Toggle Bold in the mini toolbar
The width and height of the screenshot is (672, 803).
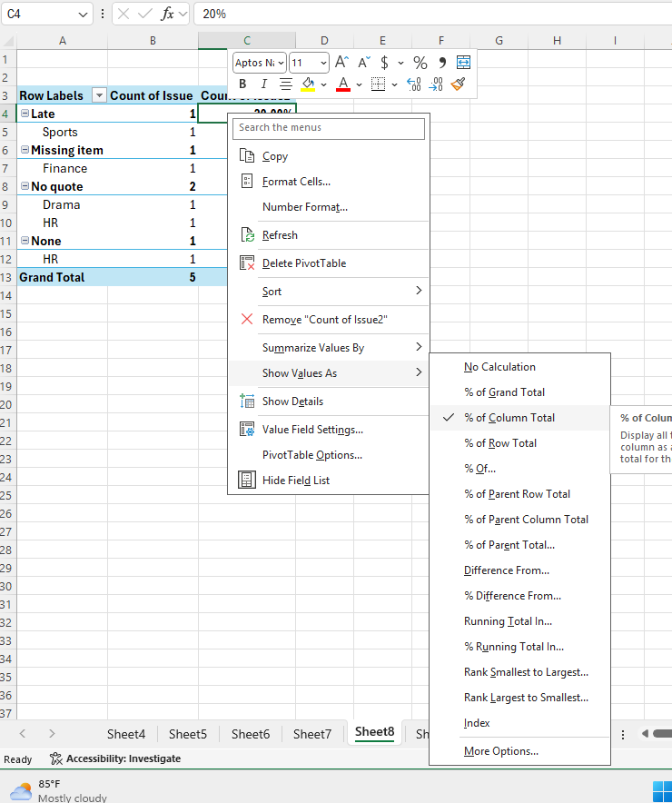pyautogui.click(x=242, y=84)
